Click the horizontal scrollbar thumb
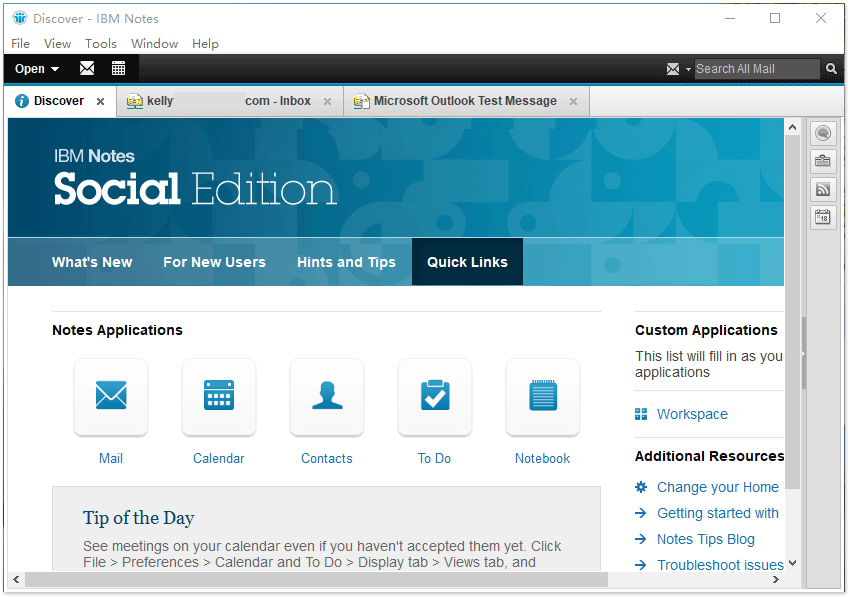The height and width of the screenshot is (597, 850). click(317, 580)
